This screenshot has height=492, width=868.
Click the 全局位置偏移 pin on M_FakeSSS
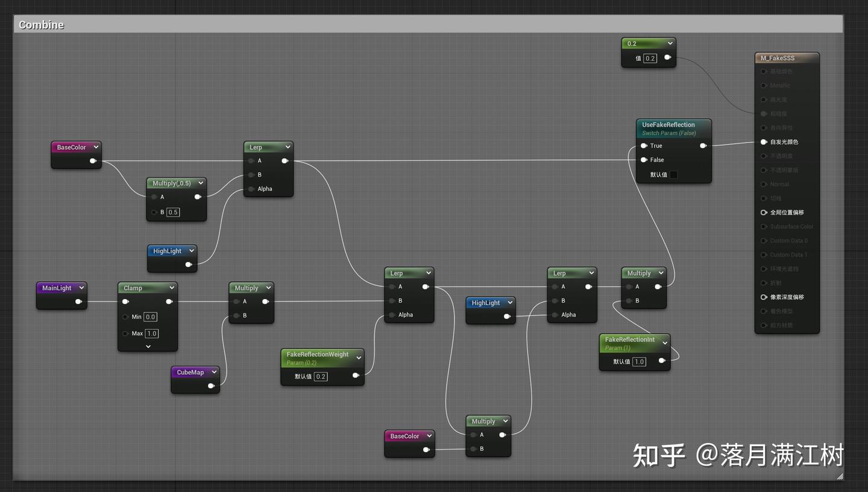(x=764, y=213)
